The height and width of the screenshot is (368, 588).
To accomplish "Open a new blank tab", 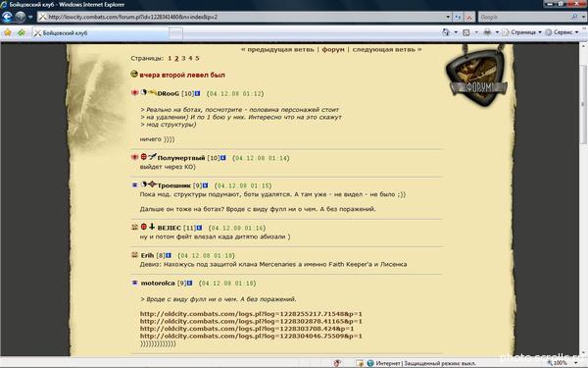I will coord(175,33).
